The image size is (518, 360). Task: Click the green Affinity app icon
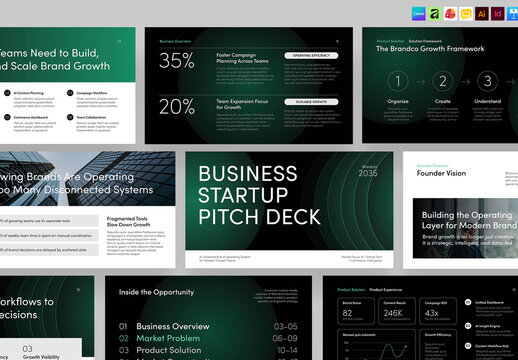click(434, 14)
